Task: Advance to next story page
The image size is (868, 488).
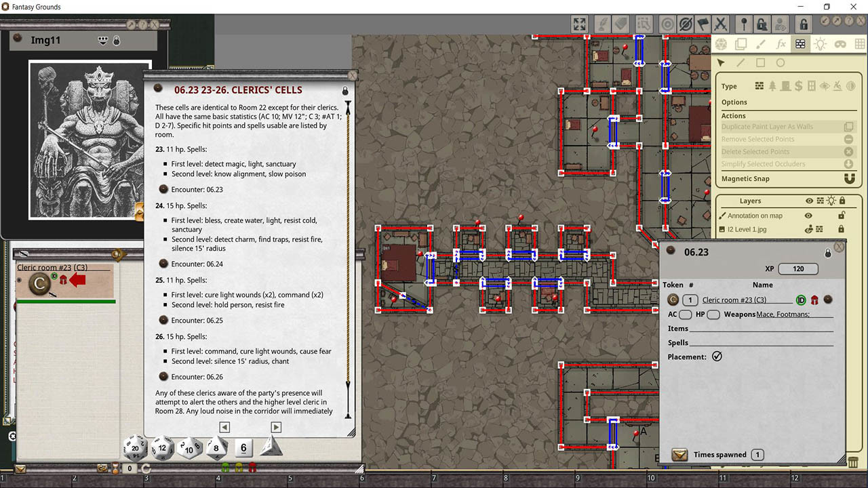Action: 276,427
